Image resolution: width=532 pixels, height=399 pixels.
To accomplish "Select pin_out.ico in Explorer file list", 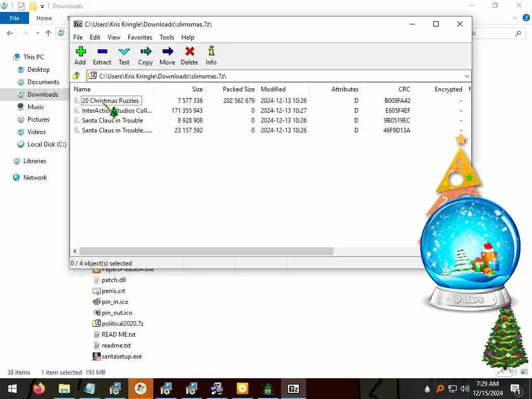I will click(113, 313).
